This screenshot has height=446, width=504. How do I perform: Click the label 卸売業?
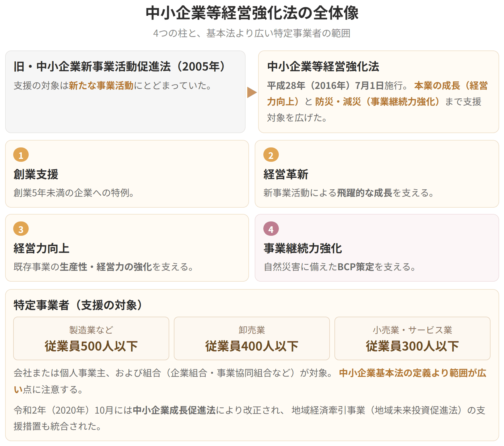[x=252, y=330]
